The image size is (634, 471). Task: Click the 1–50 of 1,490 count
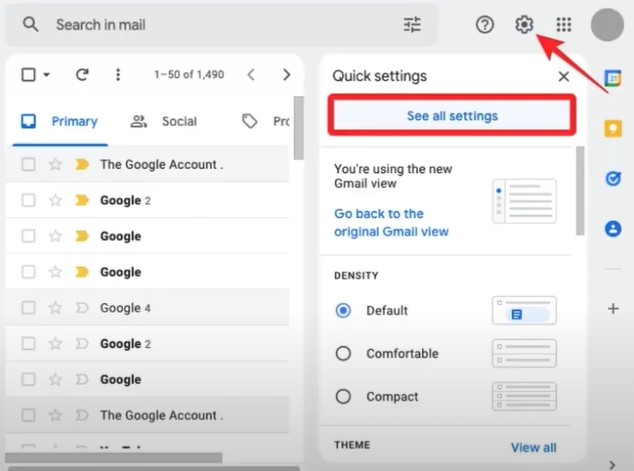(x=189, y=74)
